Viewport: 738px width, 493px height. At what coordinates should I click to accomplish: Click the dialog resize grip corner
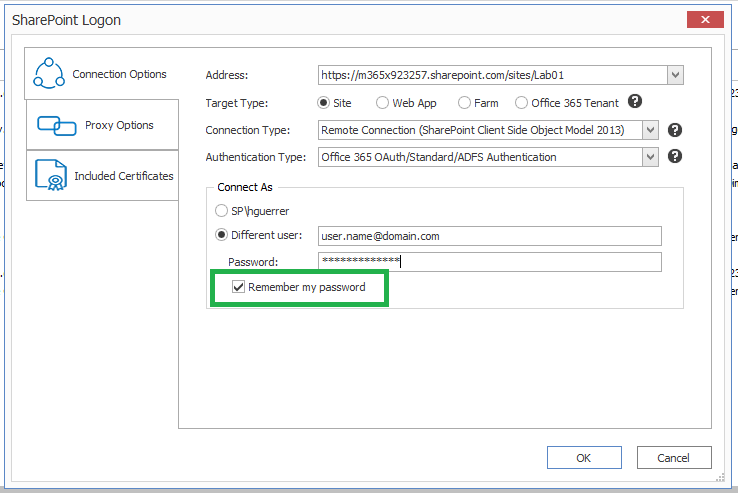click(720, 477)
